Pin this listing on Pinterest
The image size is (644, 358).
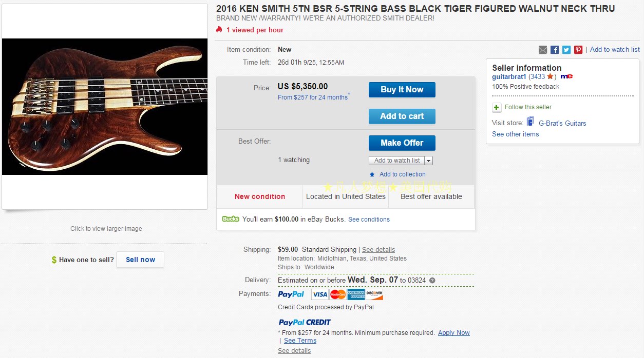[578, 50]
